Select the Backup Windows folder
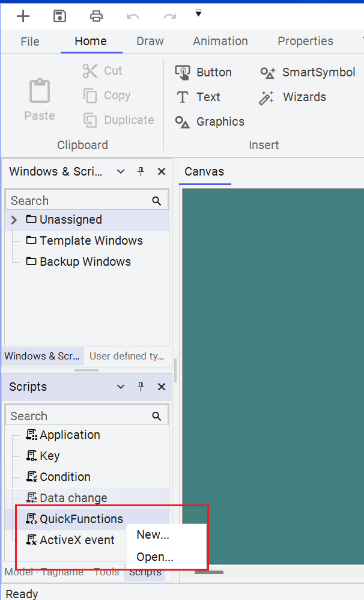Viewport: 364px width, 600px height. [x=78, y=262]
